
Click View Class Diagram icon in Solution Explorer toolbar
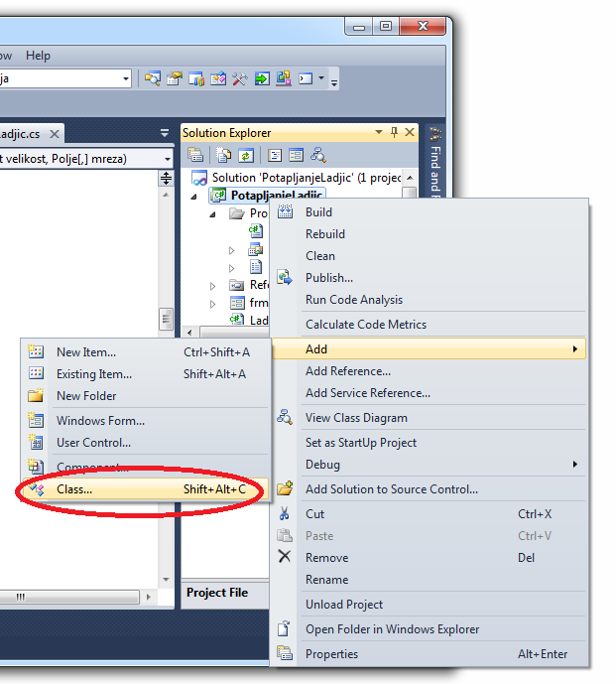click(x=318, y=156)
